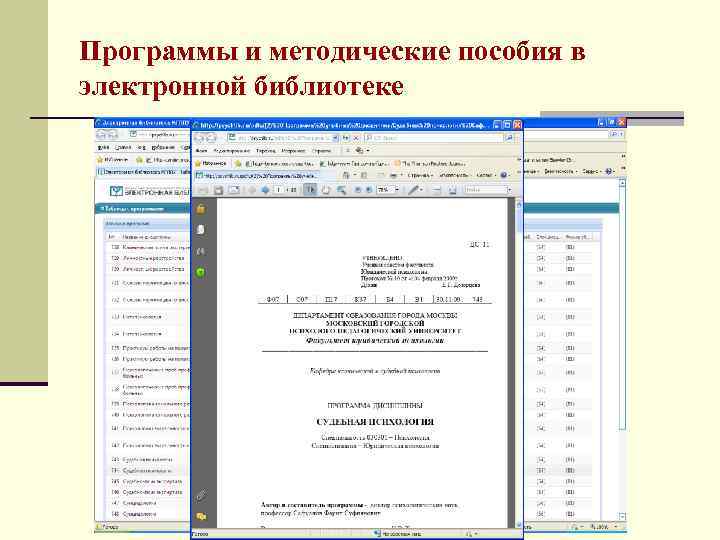Print the PDF from the Reader toolbar
Viewport: 720px width, 540px height.
pyautogui.click(x=203, y=190)
